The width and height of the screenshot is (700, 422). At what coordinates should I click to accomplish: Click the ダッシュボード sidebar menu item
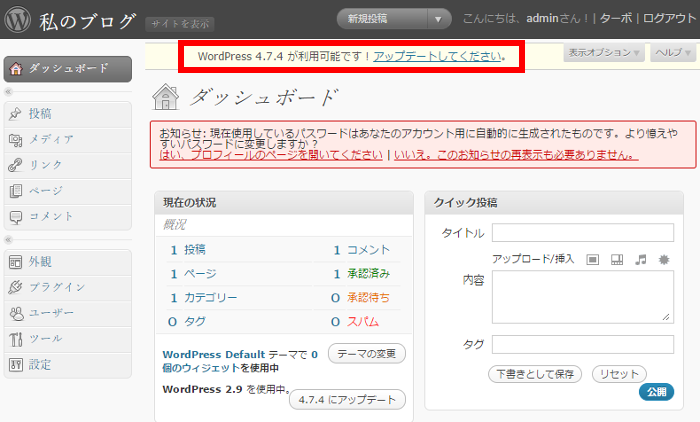tap(68, 69)
